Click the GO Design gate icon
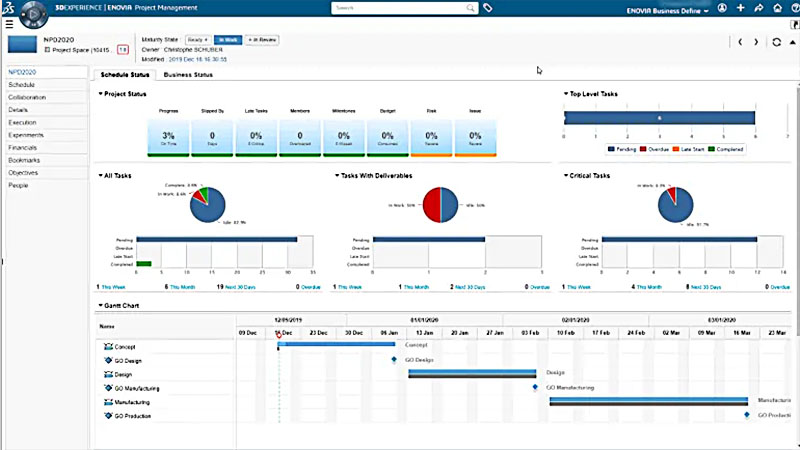The height and width of the screenshot is (450, 800). (x=108, y=360)
